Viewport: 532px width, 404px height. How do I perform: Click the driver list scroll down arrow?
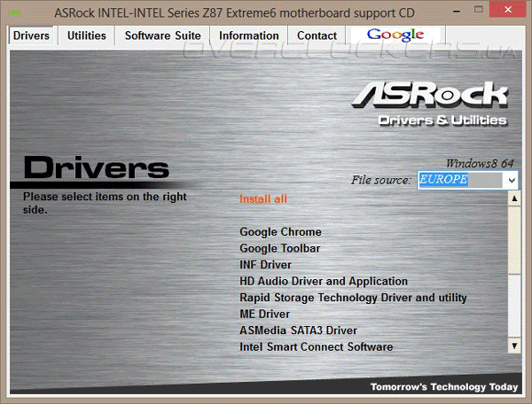pos(514,346)
